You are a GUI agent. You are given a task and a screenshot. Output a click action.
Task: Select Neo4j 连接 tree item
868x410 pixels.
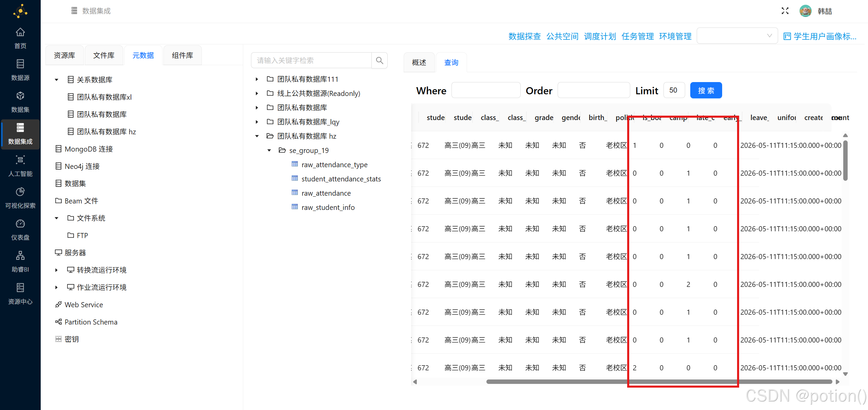[x=82, y=166]
